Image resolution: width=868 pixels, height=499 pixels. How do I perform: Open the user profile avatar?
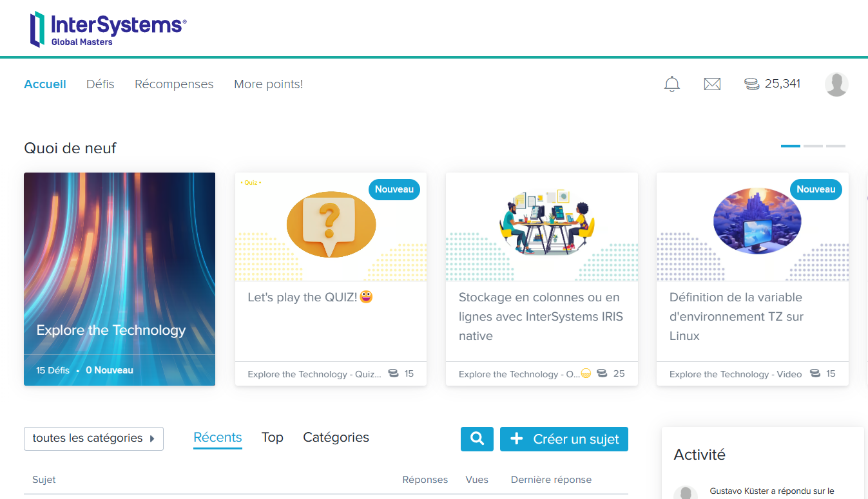point(836,84)
